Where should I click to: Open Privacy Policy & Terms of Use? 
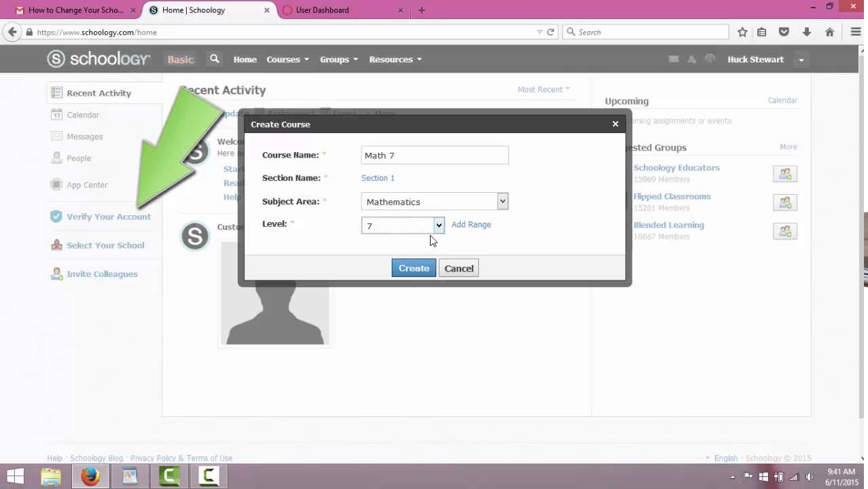181,458
